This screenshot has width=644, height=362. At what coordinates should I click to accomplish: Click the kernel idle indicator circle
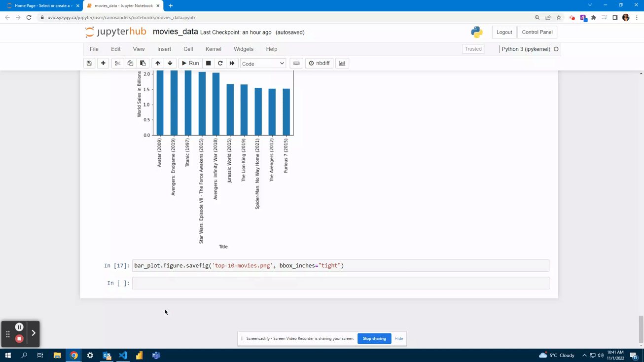pos(556,49)
